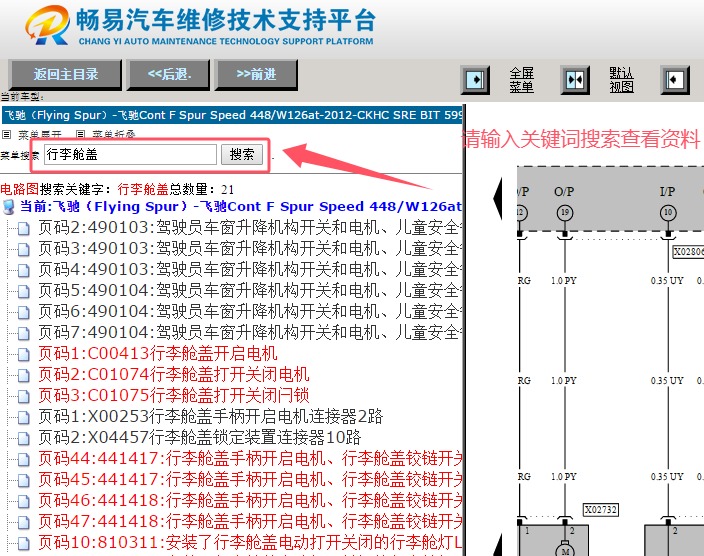Open 页码4:490103 driver window diagram
The image size is (704, 556).
(x=250, y=269)
